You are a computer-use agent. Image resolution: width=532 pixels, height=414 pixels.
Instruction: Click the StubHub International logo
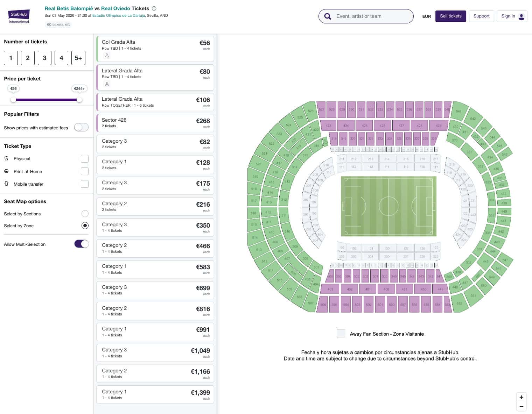(x=19, y=16)
